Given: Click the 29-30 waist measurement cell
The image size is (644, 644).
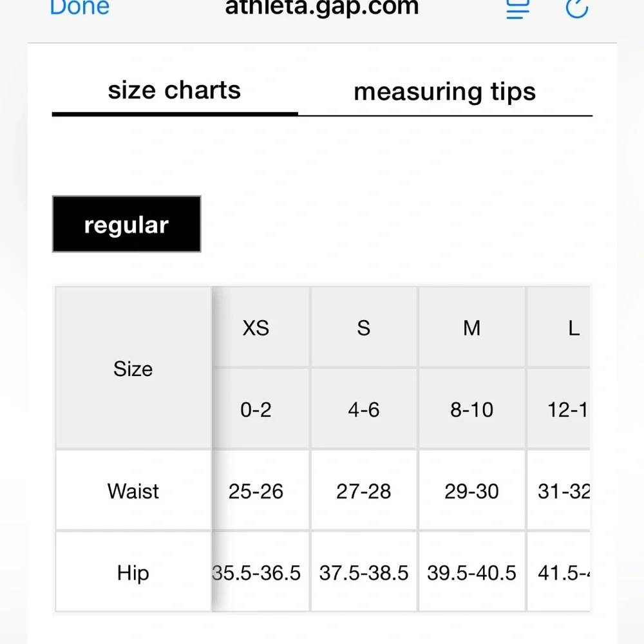Looking at the screenshot, I should (471, 490).
